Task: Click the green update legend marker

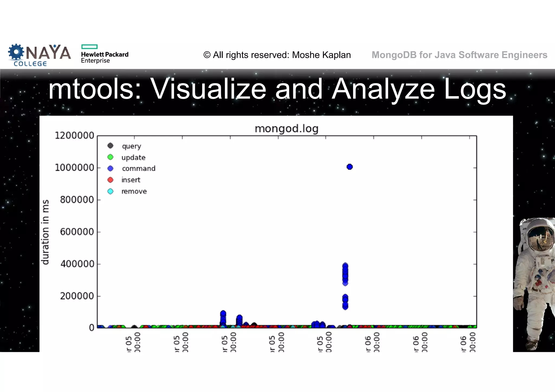Action: tap(110, 157)
